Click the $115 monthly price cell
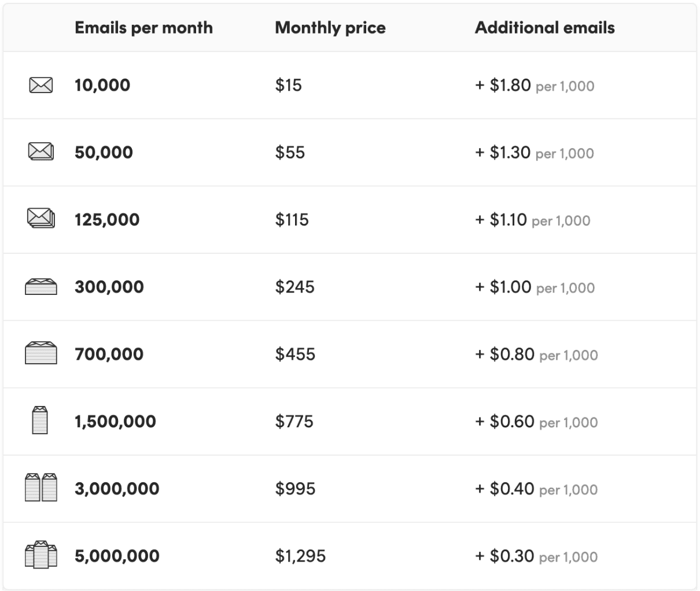Screen dimensions: 700x591 [292, 220]
